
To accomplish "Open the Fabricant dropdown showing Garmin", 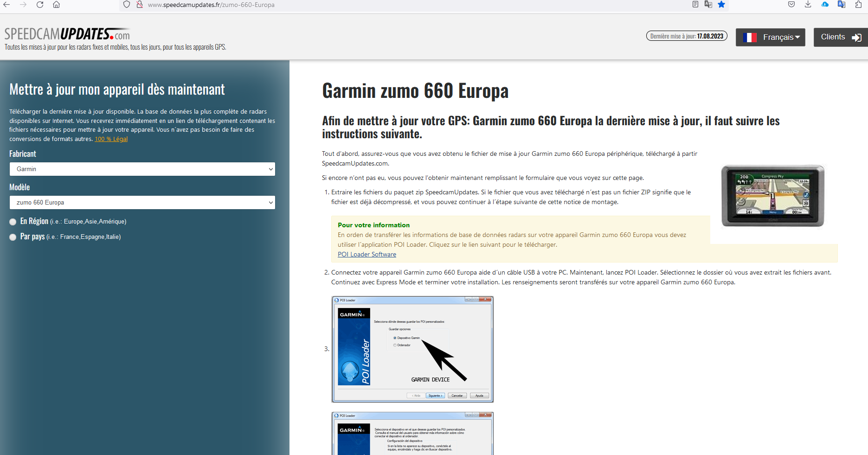I will (142, 169).
